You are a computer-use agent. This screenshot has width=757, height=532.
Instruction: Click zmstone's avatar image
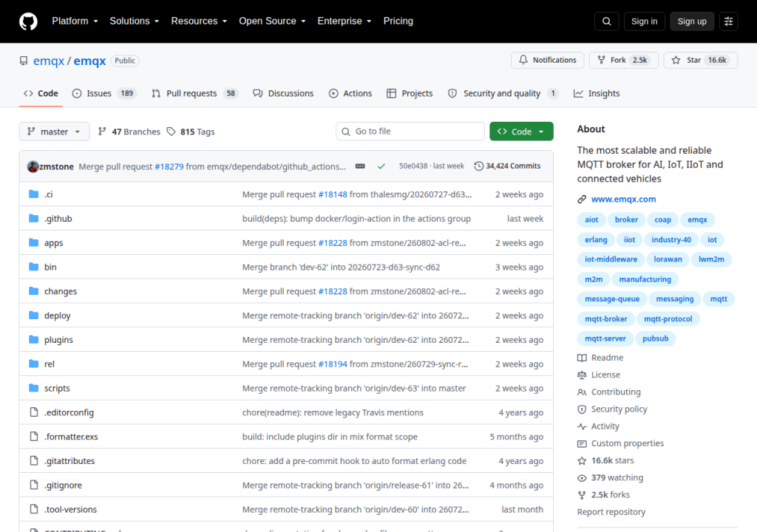(33, 166)
